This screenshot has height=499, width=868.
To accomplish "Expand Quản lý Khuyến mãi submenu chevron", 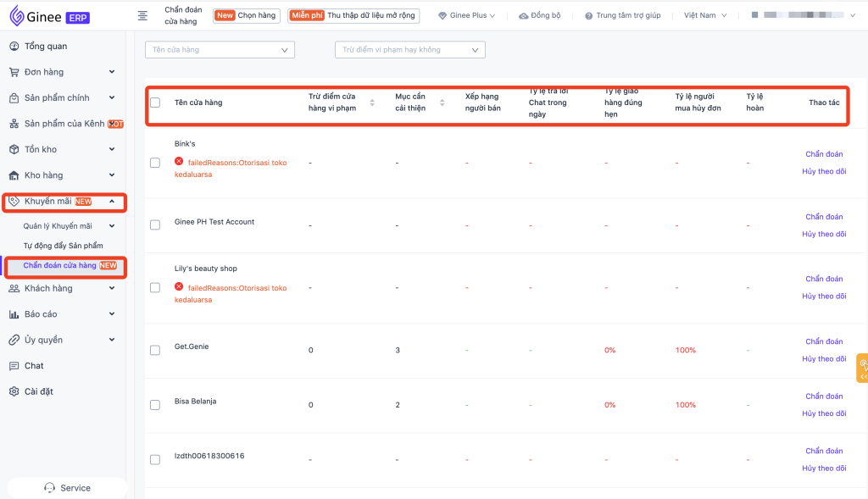I will point(112,225).
